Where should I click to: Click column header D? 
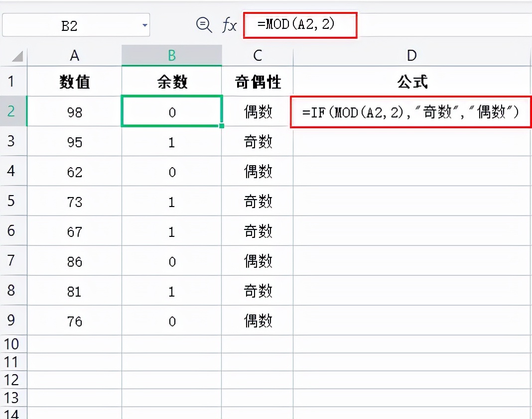(411, 56)
